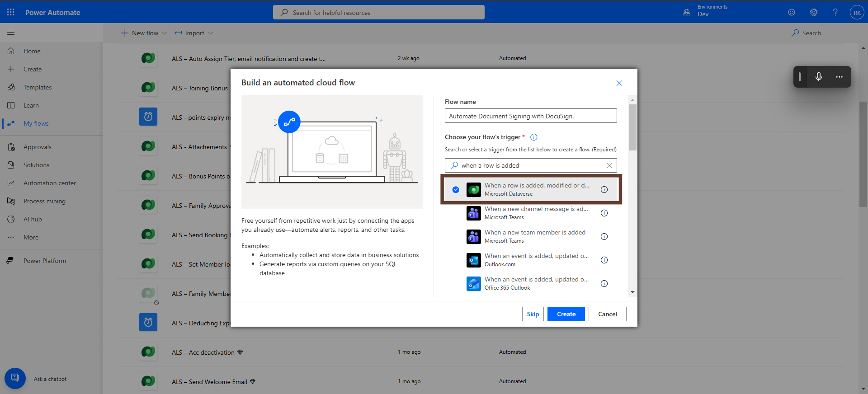This screenshot has height=394, width=868.
Task: Open Process mining in the sidebar
Action: (x=44, y=201)
